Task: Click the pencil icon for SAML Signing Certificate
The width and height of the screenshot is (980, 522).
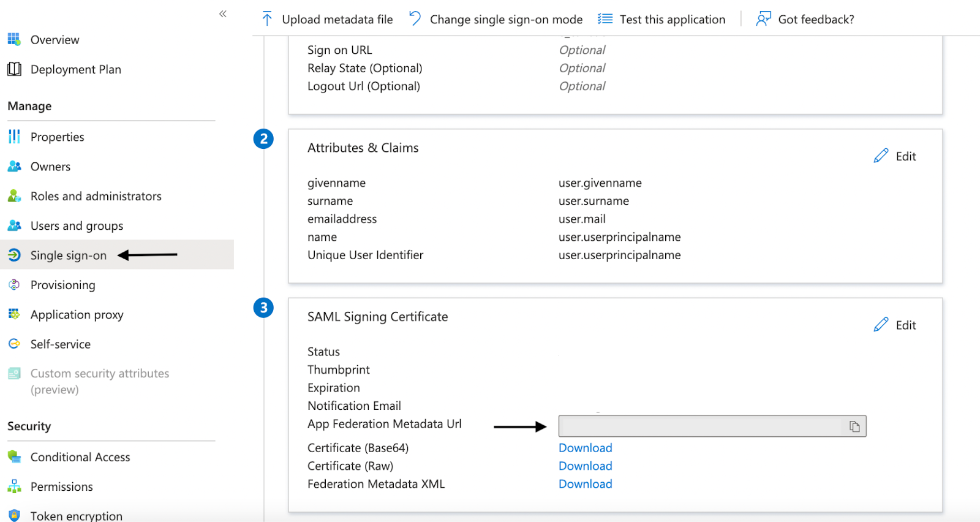Action: pos(881,325)
